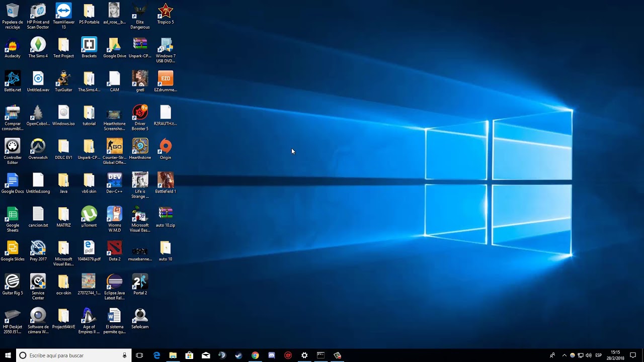This screenshot has width=644, height=362.
Task: Select the Guitar Rig 5 icon
Action: pos(13,285)
